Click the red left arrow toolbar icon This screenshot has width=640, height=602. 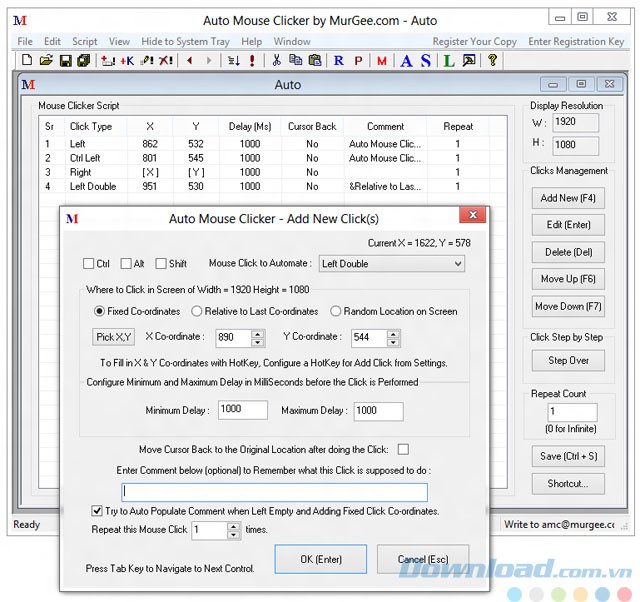[189, 60]
